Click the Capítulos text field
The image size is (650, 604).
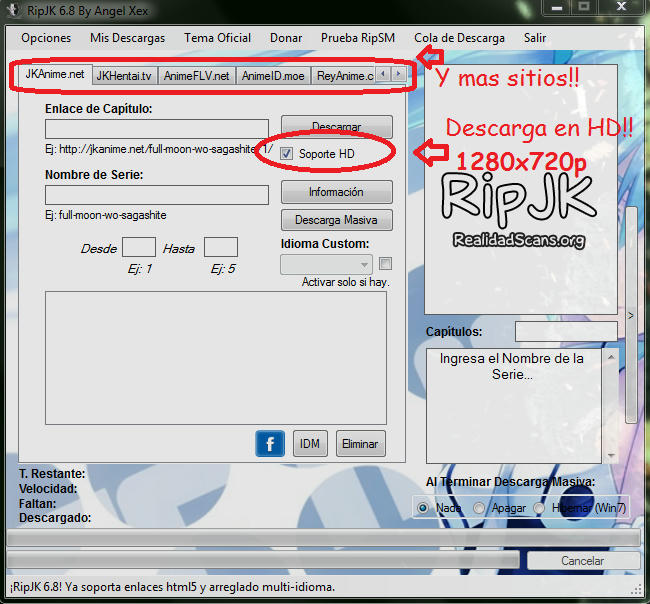[x=566, y=332]
